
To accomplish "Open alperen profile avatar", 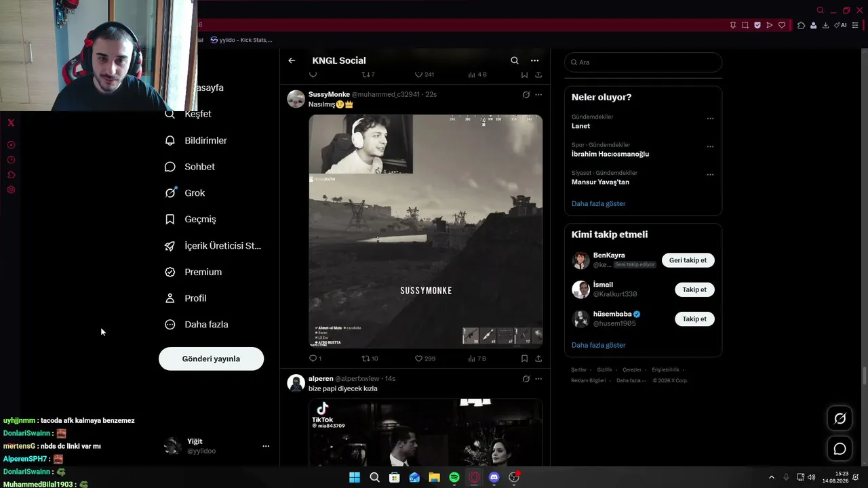I will tap(296, 383).
